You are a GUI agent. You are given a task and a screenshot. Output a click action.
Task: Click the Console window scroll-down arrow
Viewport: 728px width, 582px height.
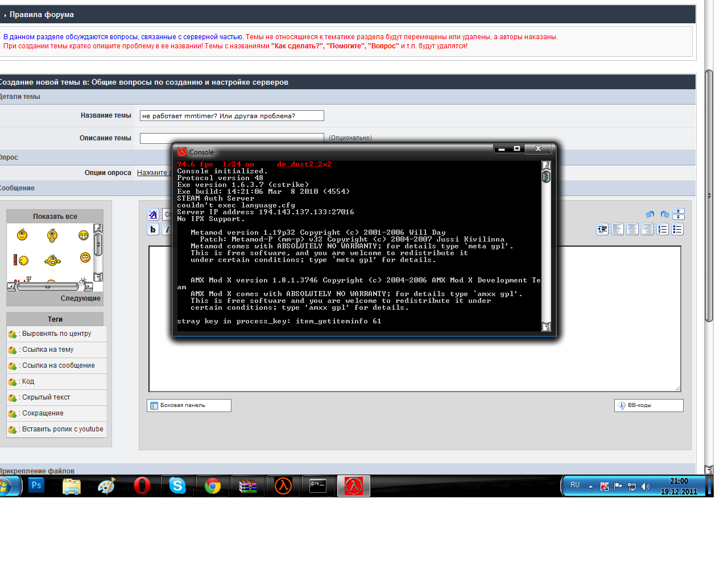click(546, 326)
